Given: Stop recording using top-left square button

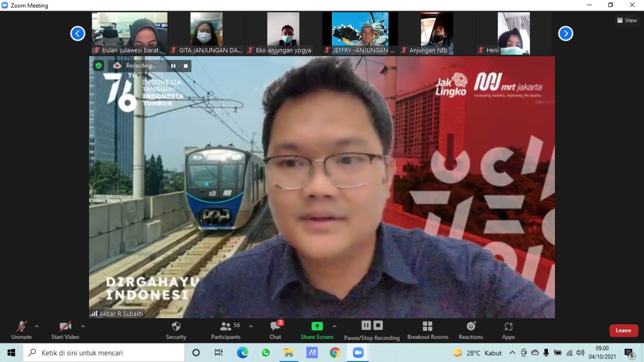Looking at the screenshot, I should 186,66.
